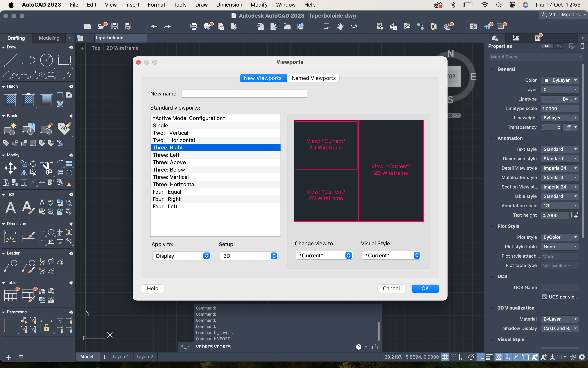
Task: Click the right viewport preview pane
Action: click(x=391, y=171)
